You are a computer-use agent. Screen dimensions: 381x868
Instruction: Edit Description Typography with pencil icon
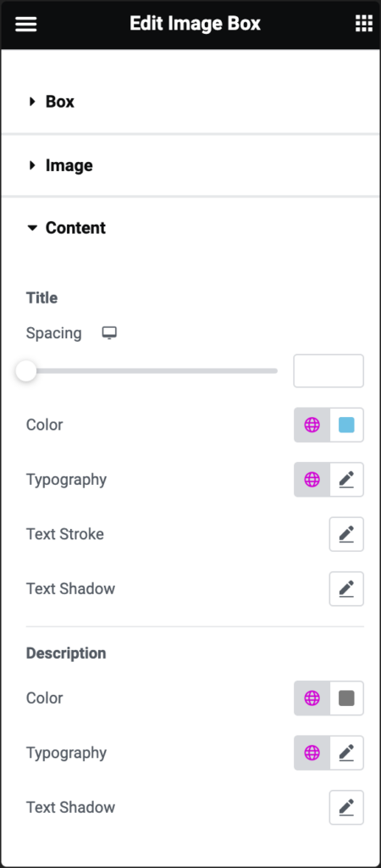click(347, 753)
